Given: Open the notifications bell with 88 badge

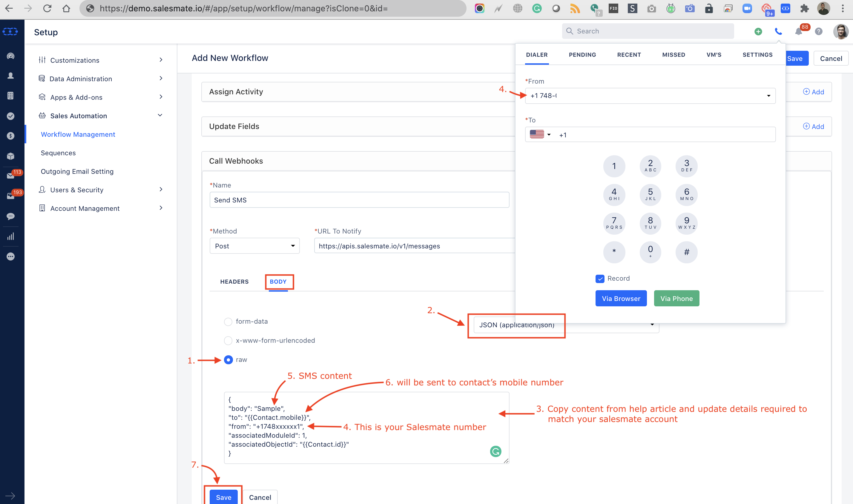Looking at the screenshot, I should 798,32.
